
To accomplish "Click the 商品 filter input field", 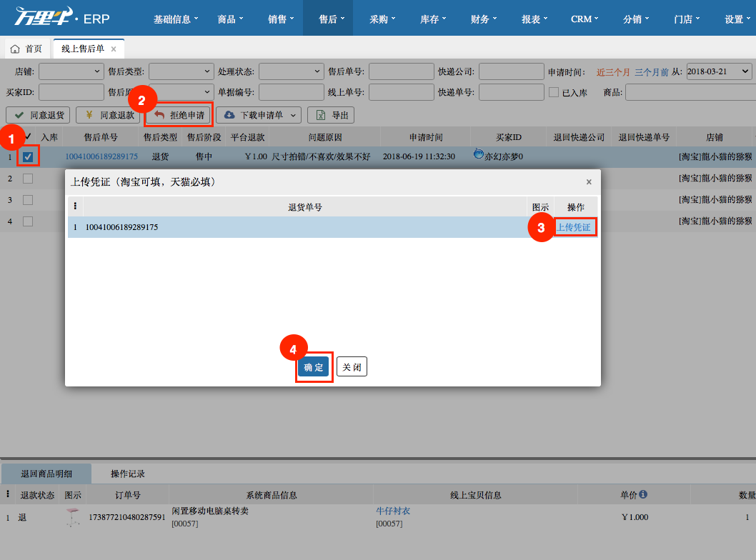I will point(690,92).
